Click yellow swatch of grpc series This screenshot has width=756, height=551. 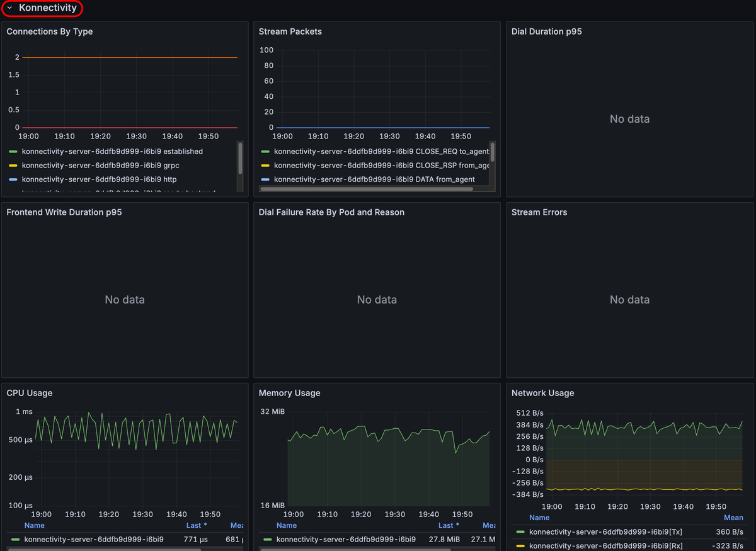coord(13,166)
